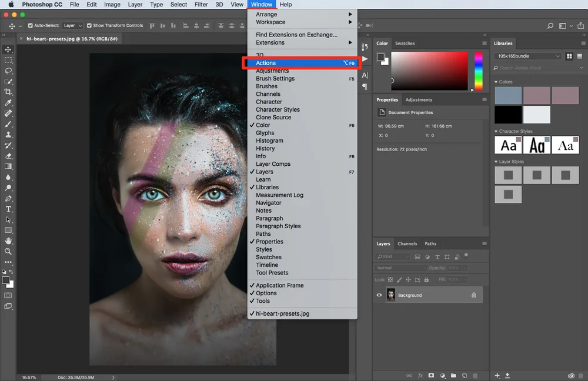Select the blue-gray library color swatch
The width and height of the screenshot is (588, 381).
click(508, 95)
